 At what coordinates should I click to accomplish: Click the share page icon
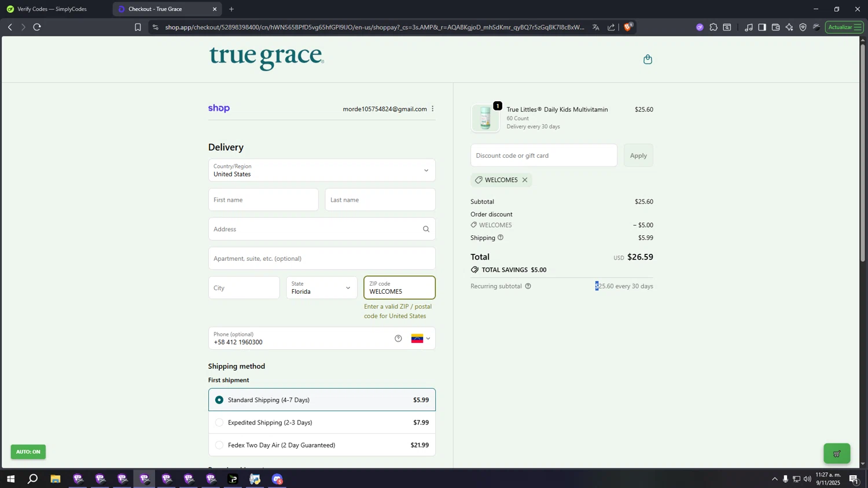tap(611, 27)
